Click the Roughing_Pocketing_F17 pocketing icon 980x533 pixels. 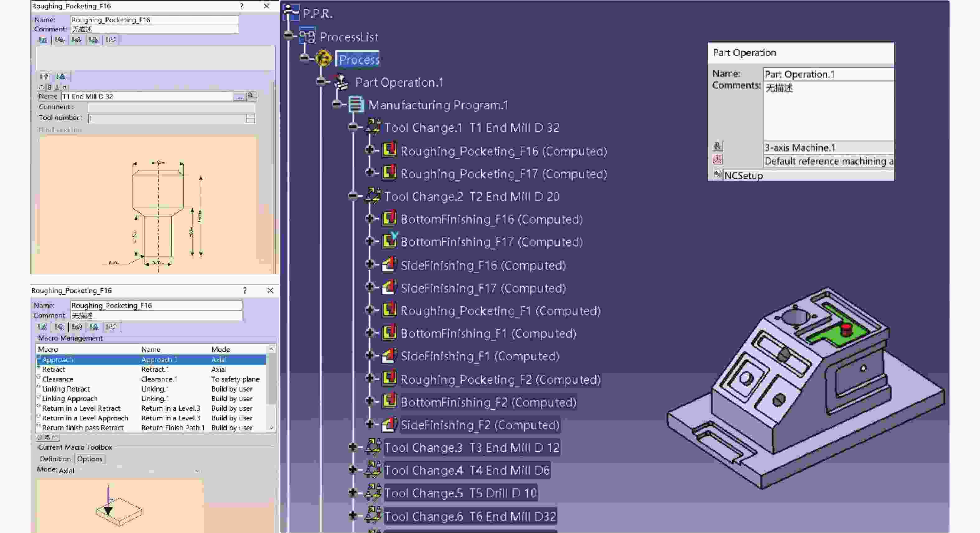pyautogui.click(x=389, y=173)
